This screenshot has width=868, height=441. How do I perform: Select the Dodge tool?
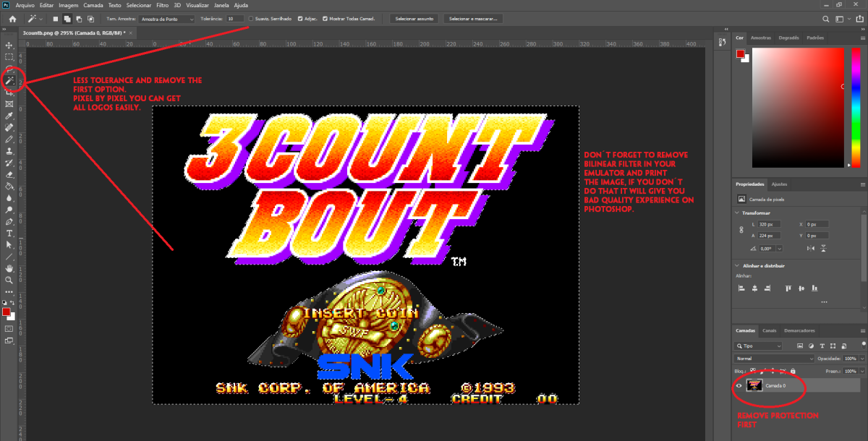pos(9,210)
